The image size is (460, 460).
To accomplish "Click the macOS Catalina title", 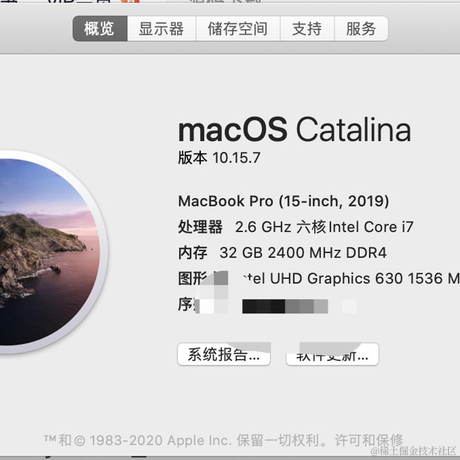I will pyautogui.click(x=295, y=129).
